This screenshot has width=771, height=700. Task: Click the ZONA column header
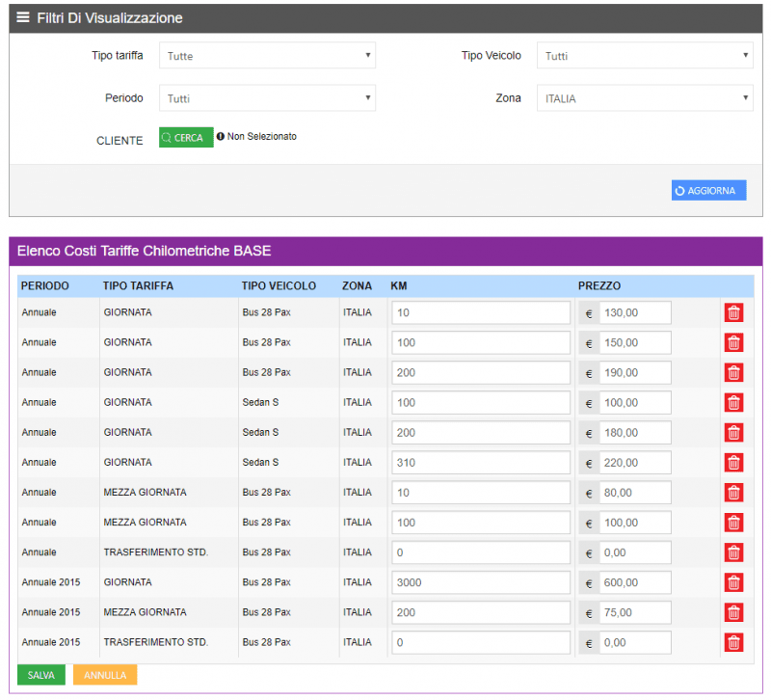click(x=357, y=285)
